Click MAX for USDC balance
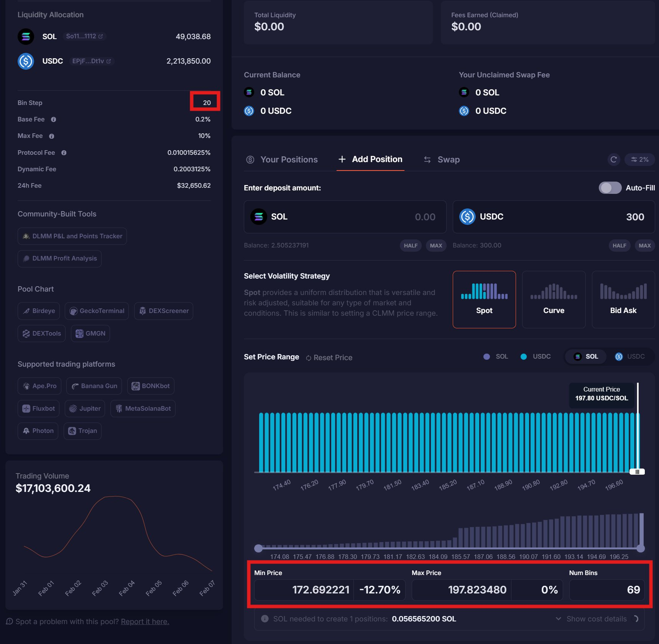Screen dimensions: 659x644 click(644, 246)
